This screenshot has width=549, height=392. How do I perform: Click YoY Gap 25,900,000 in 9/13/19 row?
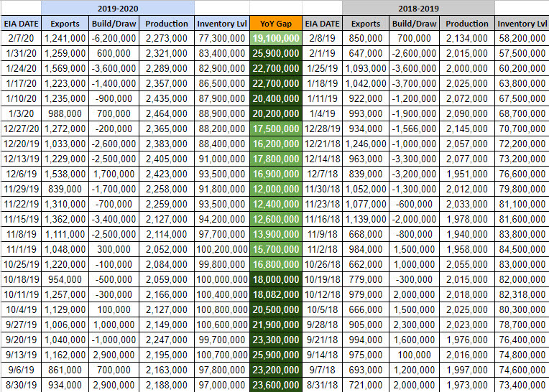pos(276,355)
